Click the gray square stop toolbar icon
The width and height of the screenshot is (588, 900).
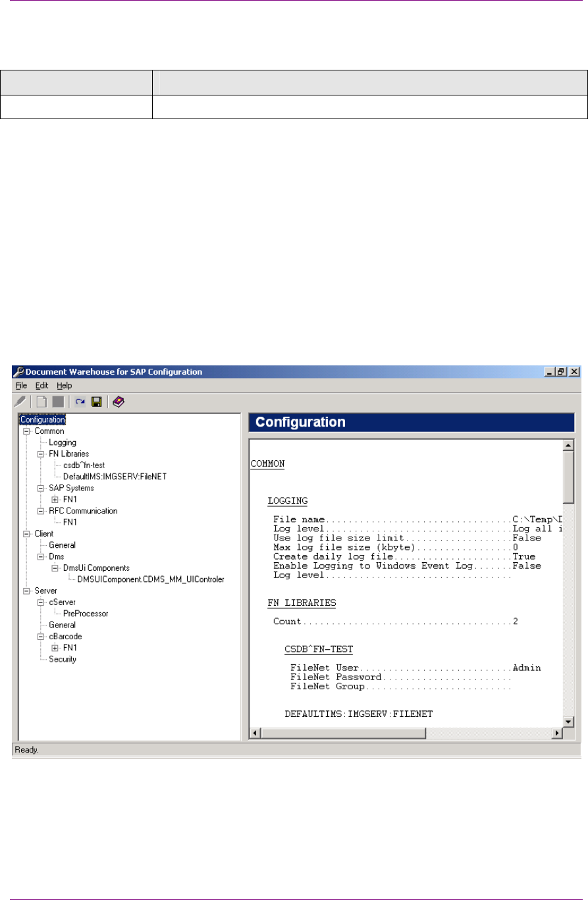(x=58, y=402)
